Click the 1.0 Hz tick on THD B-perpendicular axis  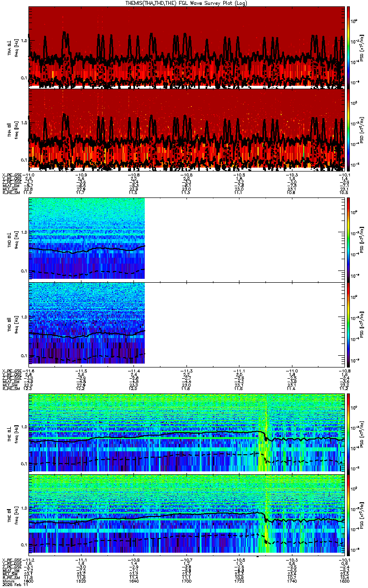pyautogui.click(x=24, y=233)
